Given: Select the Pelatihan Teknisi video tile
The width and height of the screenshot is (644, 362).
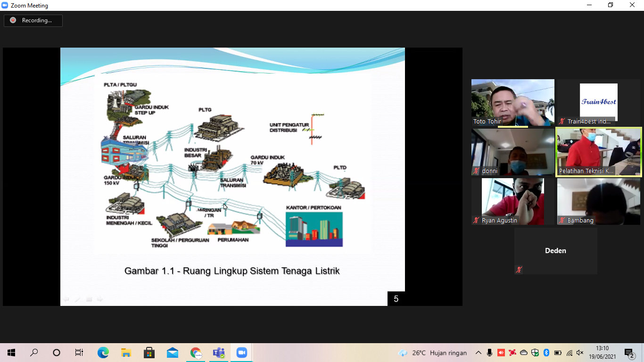Looking at the screenshot, I should click(x=598, y=152).
